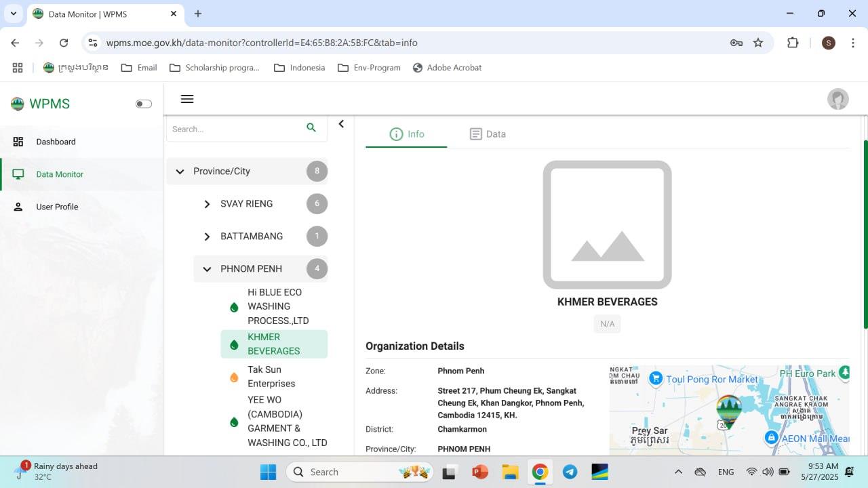Open the Windows Start menu
The image size is (868, 488).
click(x=269, y=472)
